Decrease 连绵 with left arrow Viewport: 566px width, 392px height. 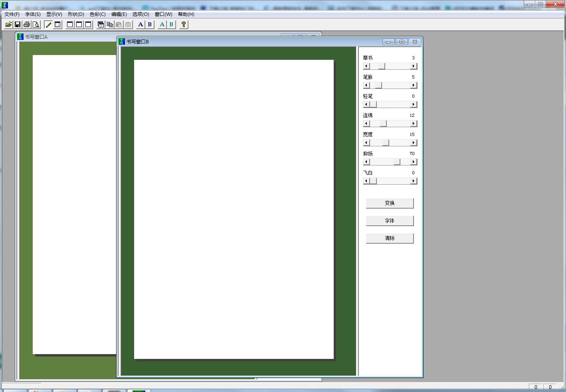point(366,124)
